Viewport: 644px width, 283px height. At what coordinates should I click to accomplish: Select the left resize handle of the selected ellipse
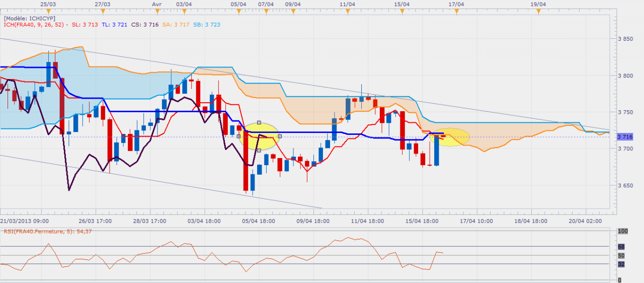point(238,136)
